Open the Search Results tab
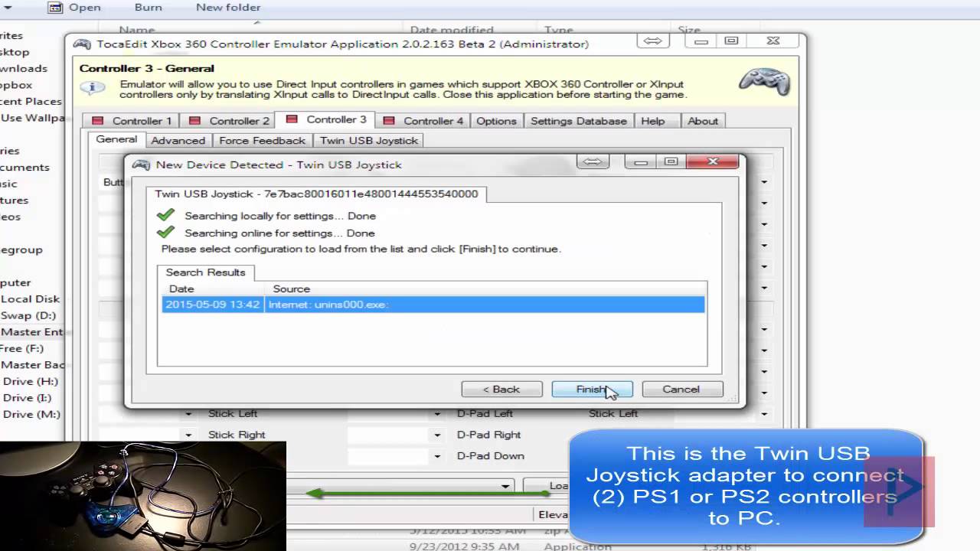Viewport: 980px width, 551px height. [x=205, y=272]
